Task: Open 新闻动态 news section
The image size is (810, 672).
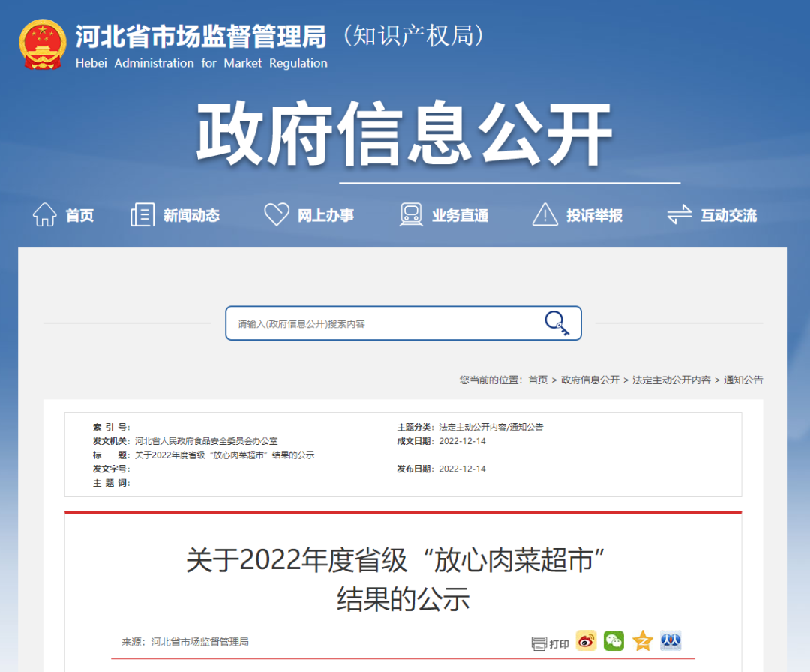Action: coord(190,216)
